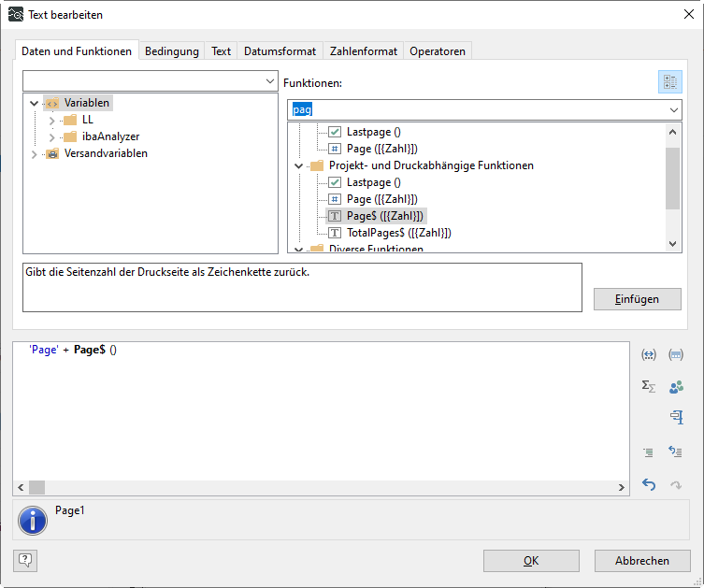
Task: Click the ibaAnalyzer folder icon
Action: (70, 136)
